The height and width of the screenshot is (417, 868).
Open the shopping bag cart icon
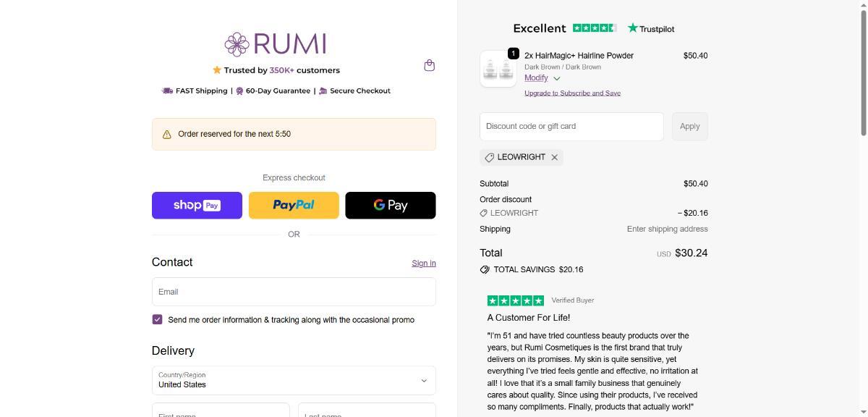(x=429, y=65)
